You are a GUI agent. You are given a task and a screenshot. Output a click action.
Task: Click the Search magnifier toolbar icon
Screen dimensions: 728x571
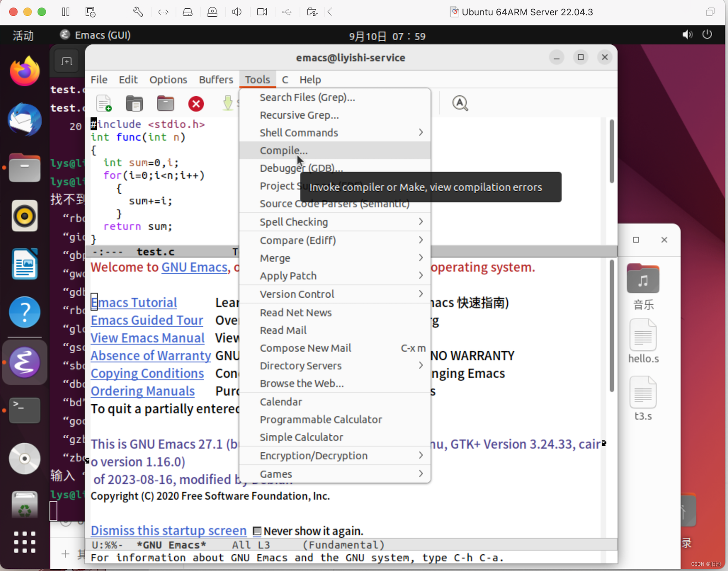460,103
